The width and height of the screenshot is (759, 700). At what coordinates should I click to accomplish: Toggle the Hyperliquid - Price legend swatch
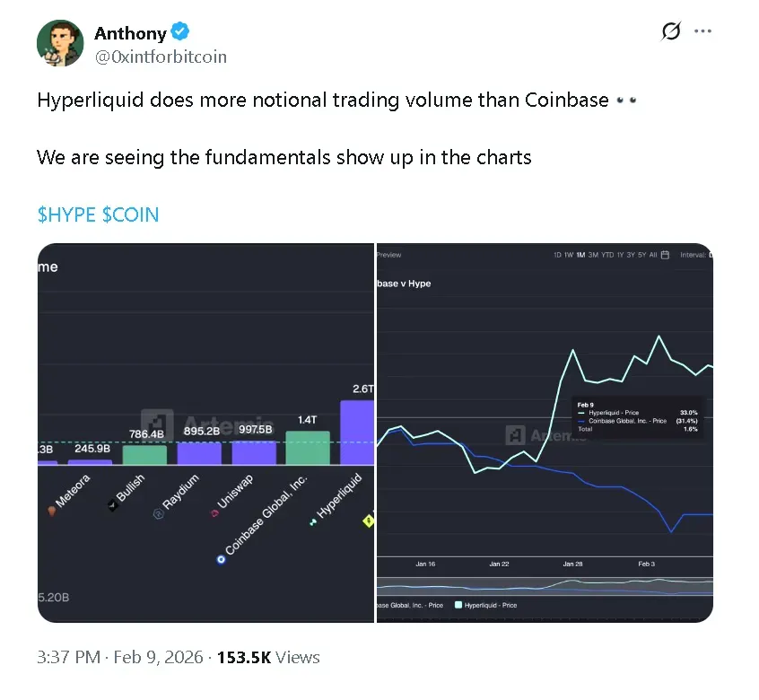click(x=459, y=606)
